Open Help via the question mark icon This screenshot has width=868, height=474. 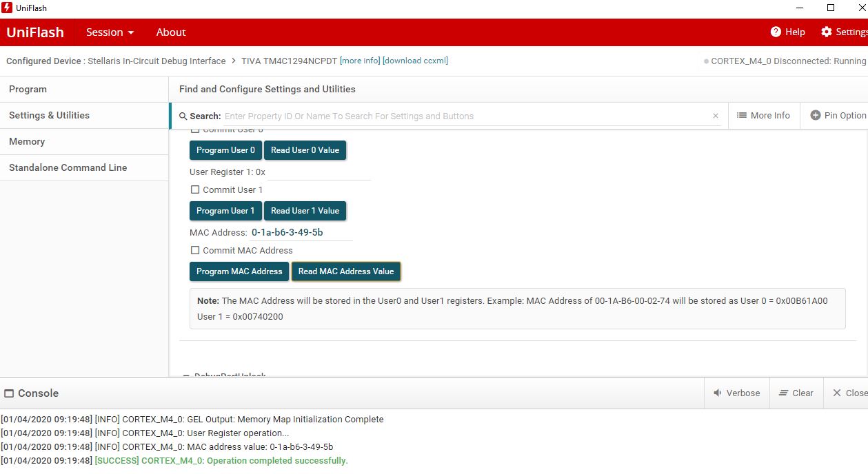776,32
